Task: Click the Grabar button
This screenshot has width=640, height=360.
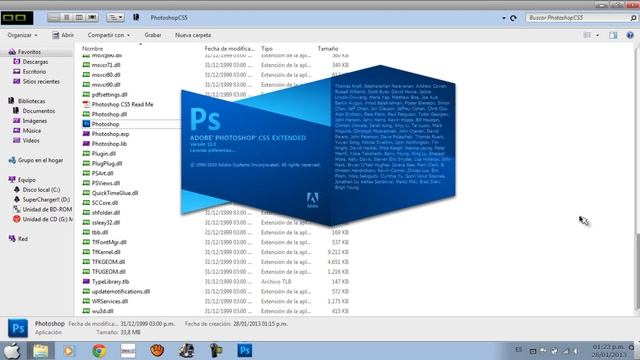Action: pos(153,35)
